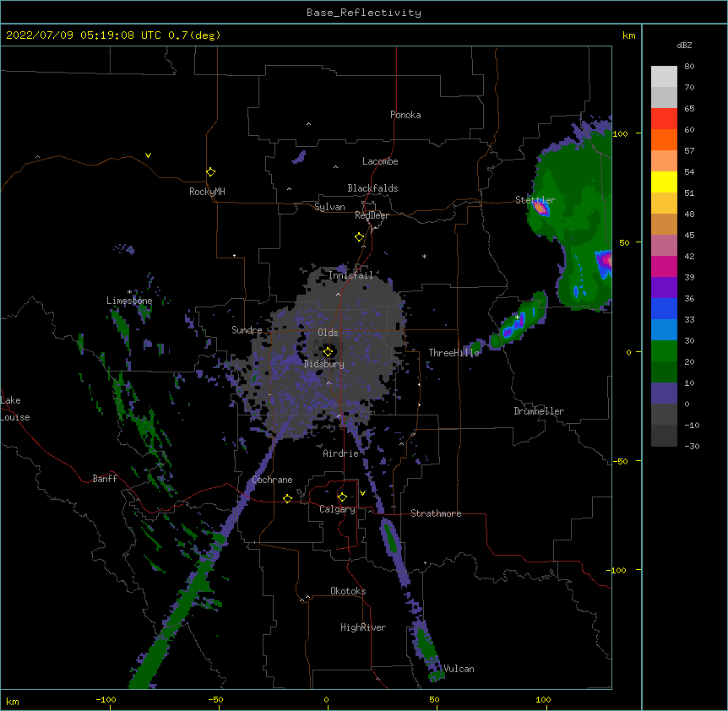This screenshot has width=728, height=711.
Task: Select the magenta swatch in dBZ legend
Action: pos(664,266)
